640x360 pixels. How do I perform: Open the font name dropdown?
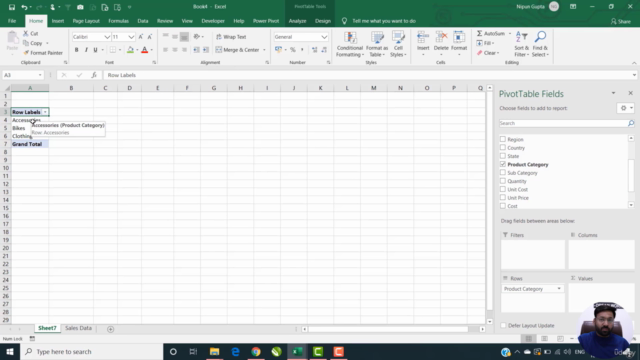pyautogui.click(x=107, y=37)
